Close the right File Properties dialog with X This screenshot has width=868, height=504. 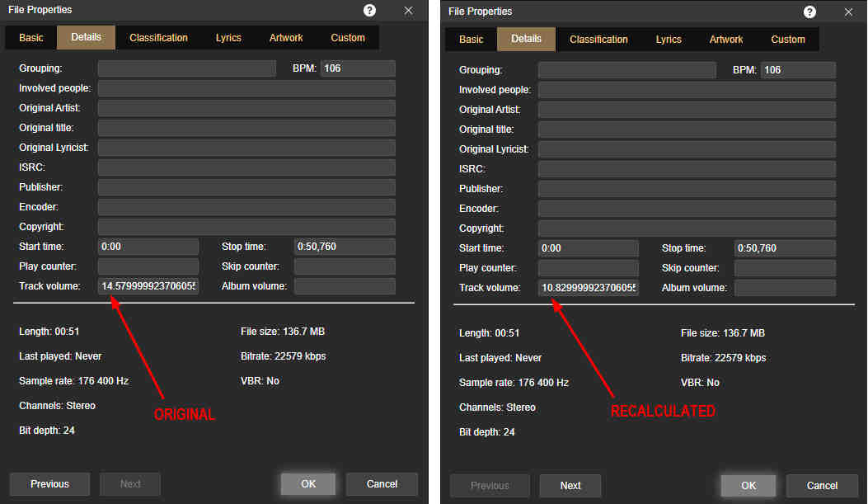[848, 12]
